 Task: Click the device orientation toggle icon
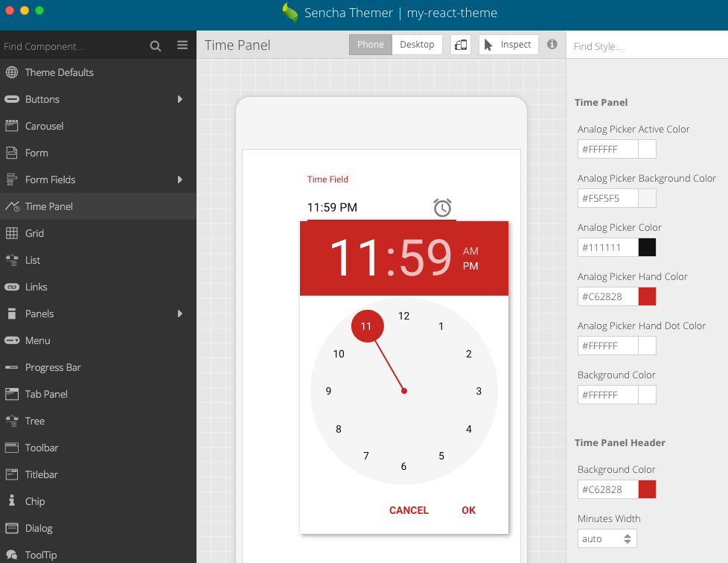[x=461, y=45]
